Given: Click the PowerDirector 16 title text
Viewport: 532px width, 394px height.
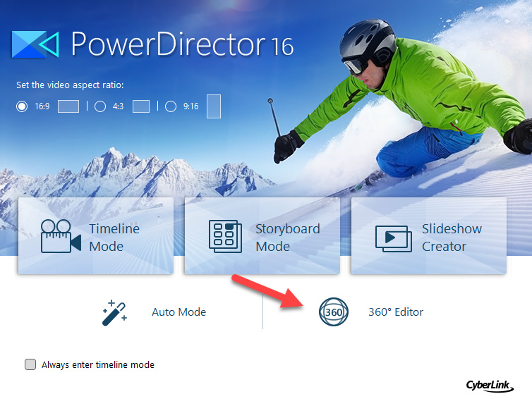Looking at the screenshot, I should pos(182,44).
